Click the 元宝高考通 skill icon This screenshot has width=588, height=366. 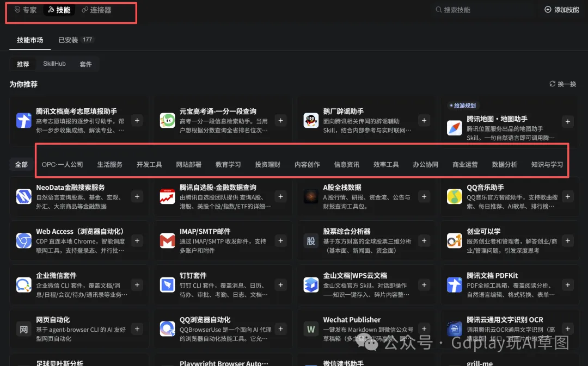[x=167, y=121]
